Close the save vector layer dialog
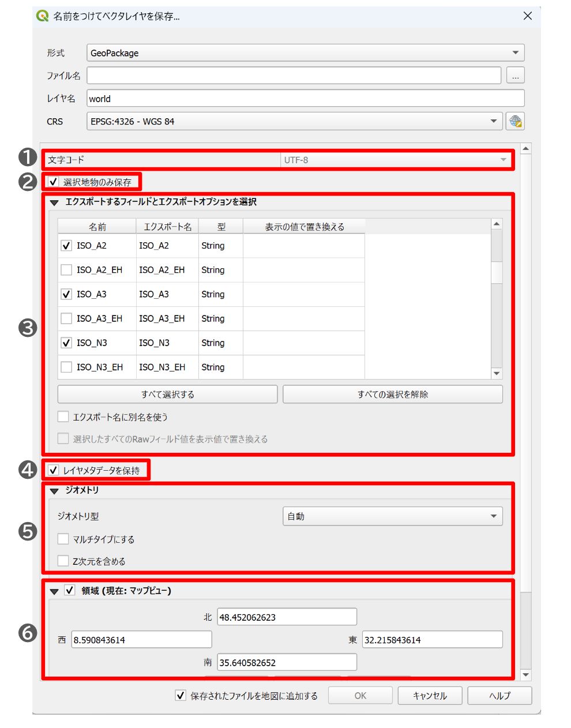Screen dimensions: 571x728 coord(527,16)
